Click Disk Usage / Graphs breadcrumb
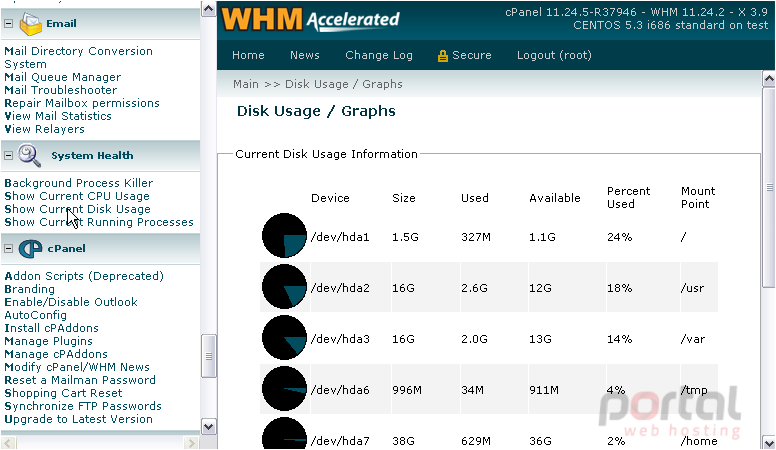The image size is (776, 450). pos(343,84)
